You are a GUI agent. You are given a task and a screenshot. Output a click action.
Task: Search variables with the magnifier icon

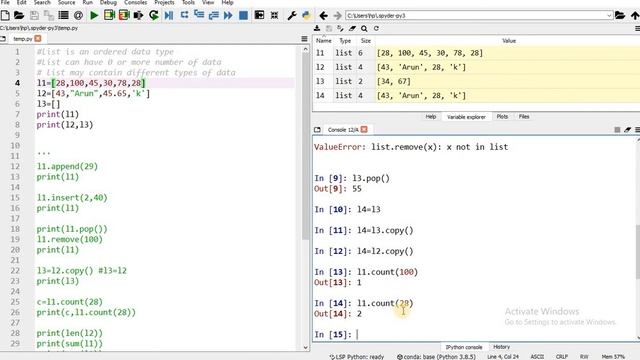tap(364, 29)
